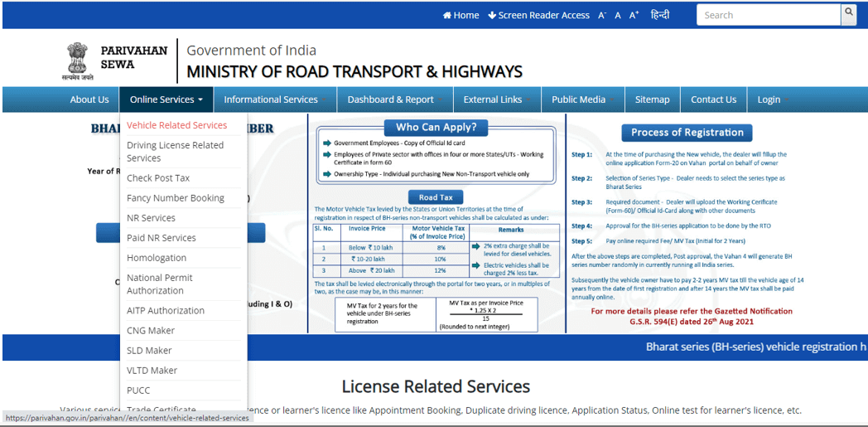Expand the Login dropdown

[x=773, y=99]
